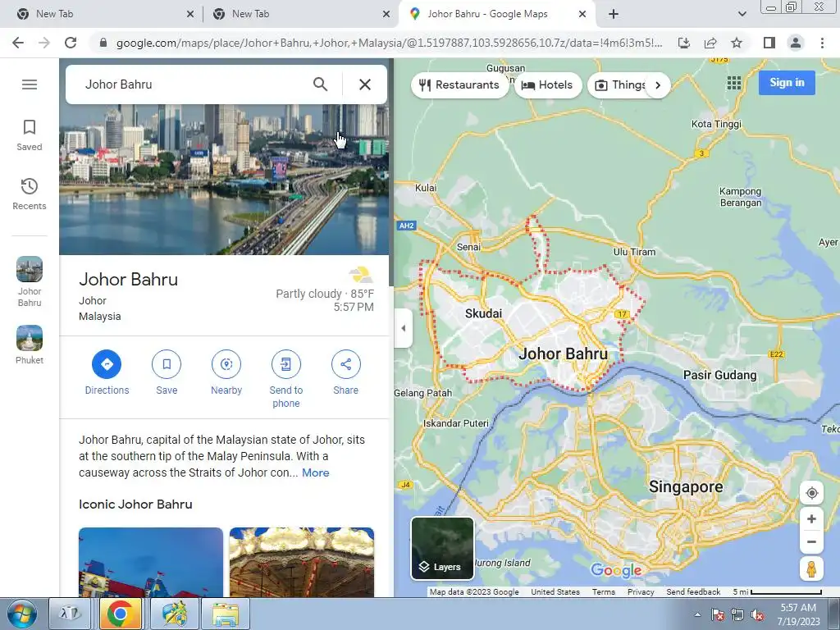Switch to first New Tab
Screen dimensions: 840x630
103,14
